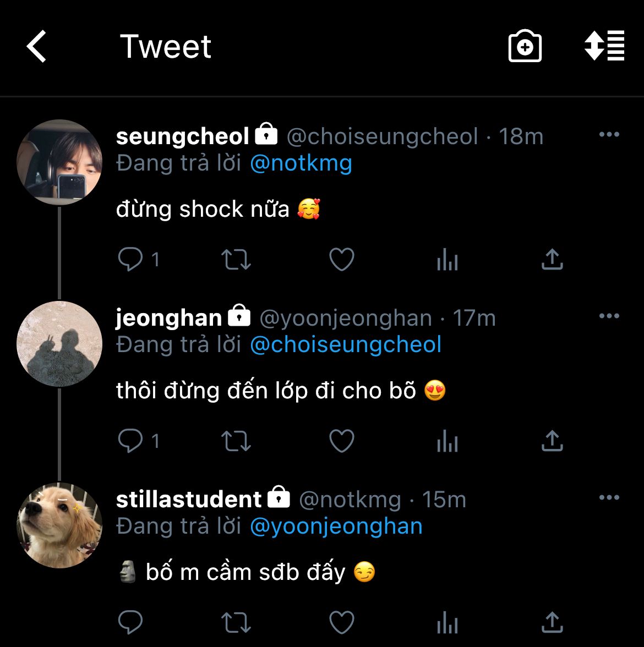Like seungcheol's tweet
Screen dimensions: 644x647
point(341,260)
